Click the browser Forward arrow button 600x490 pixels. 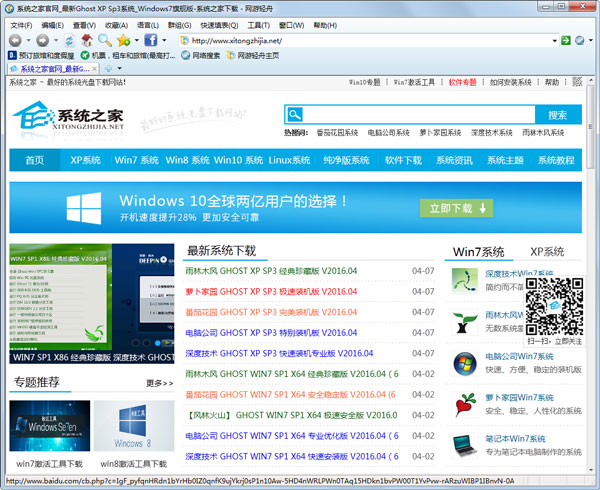(41, 40)
